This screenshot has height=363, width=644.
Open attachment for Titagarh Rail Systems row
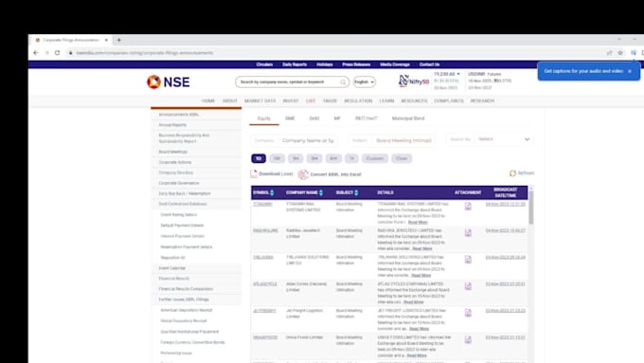[468, 207]
